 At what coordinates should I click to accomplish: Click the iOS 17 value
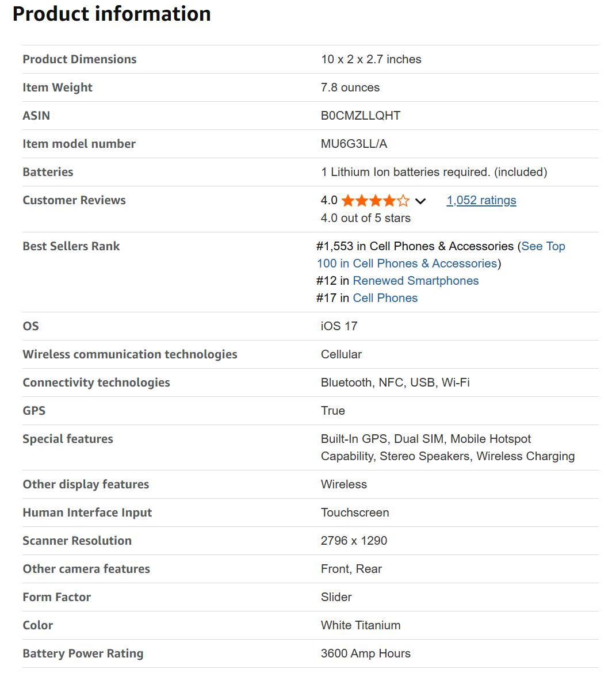(339, 326)
